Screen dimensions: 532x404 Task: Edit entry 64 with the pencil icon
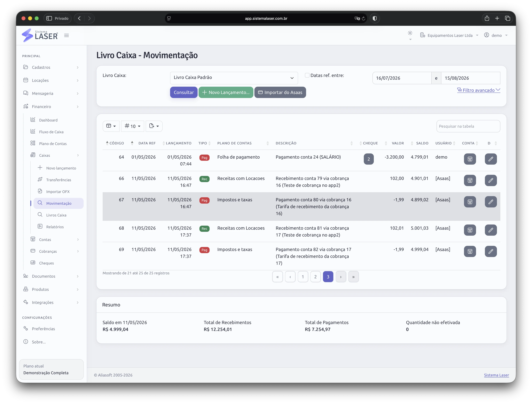[x=491, y=159]
